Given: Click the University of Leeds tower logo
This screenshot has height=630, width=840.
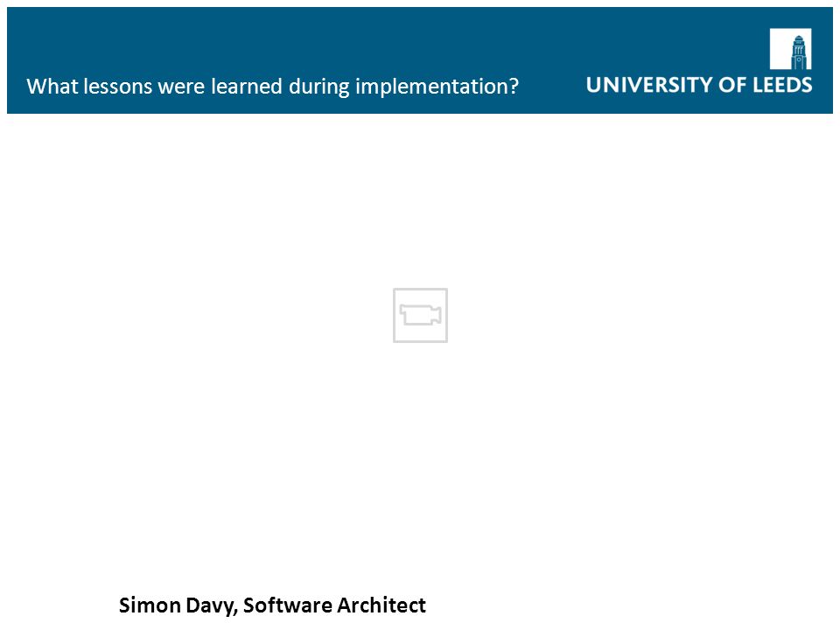Looking at the screenshot, I should (x=790, y=49).
